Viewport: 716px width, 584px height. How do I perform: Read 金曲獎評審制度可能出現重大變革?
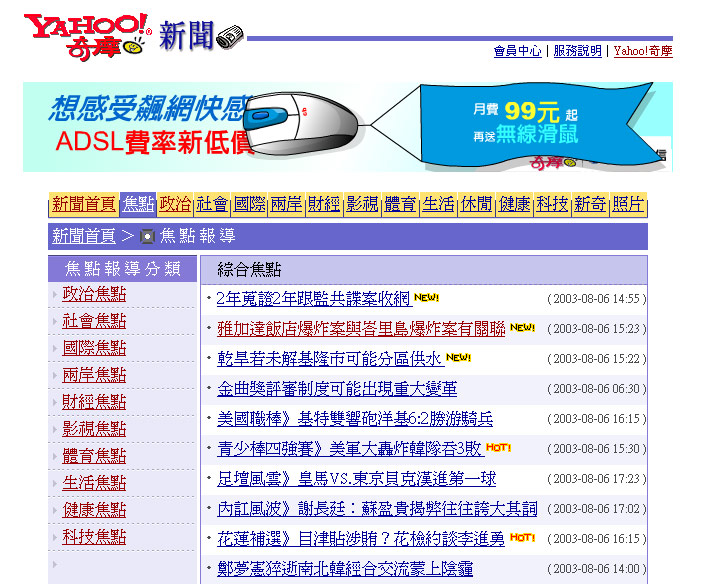pos(337,389)
